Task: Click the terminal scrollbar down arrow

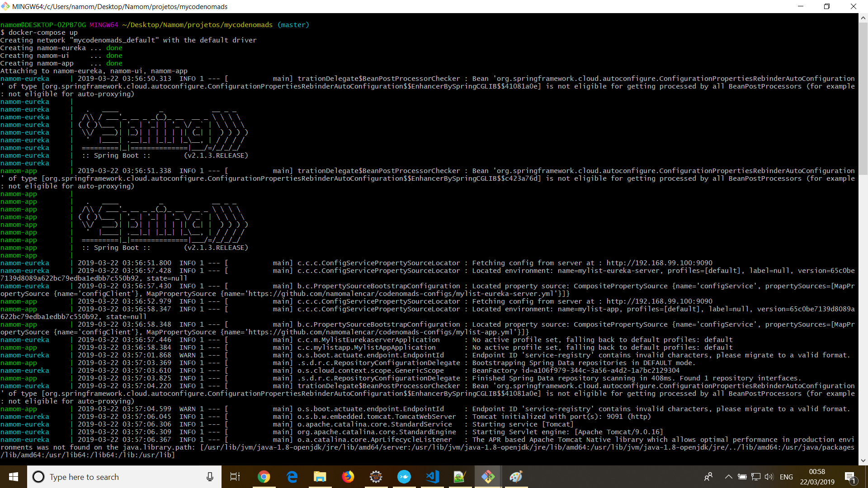Action: tap(863, 460)
